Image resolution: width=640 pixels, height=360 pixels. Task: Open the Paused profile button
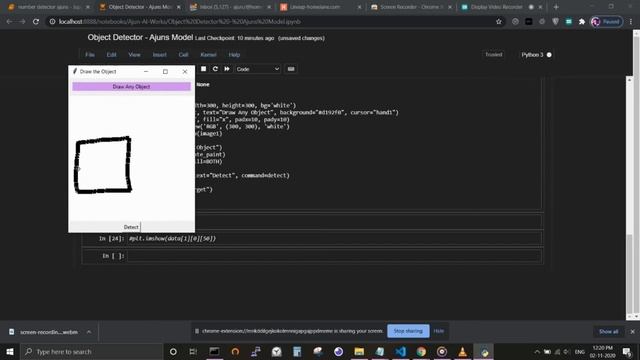coord(607,22)
